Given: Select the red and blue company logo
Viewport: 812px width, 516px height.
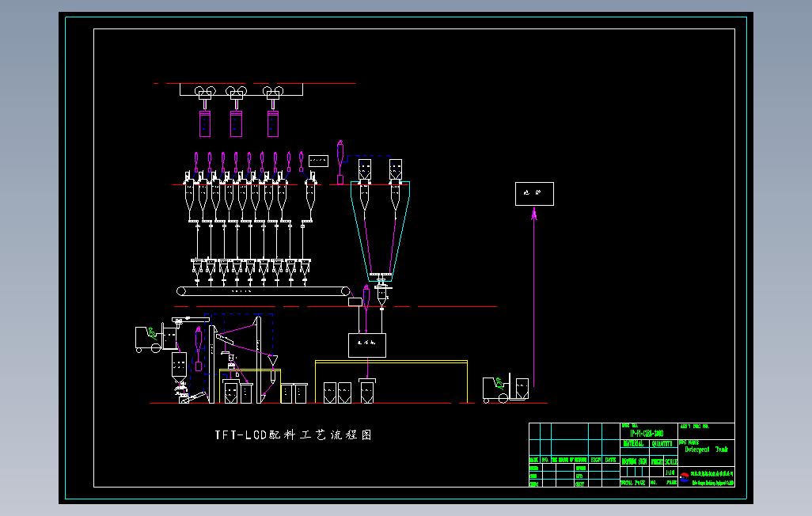Looking at the screenshot, I should [x=685, y=477].
